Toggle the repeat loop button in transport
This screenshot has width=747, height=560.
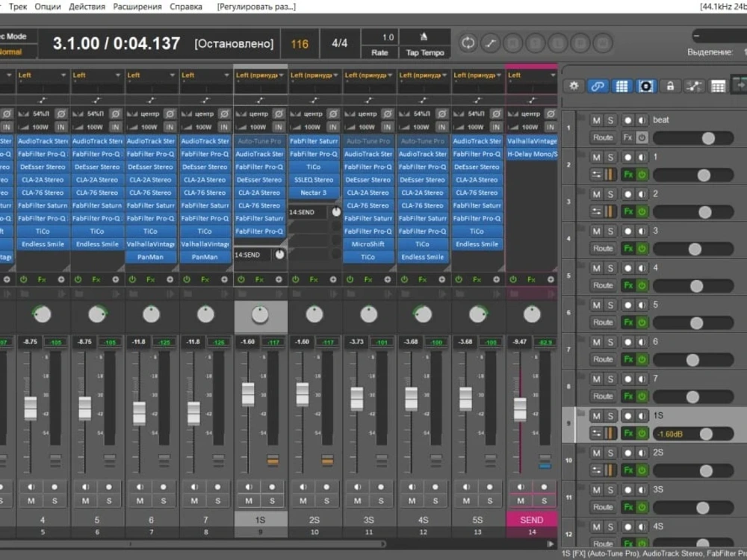click(468, 43)
